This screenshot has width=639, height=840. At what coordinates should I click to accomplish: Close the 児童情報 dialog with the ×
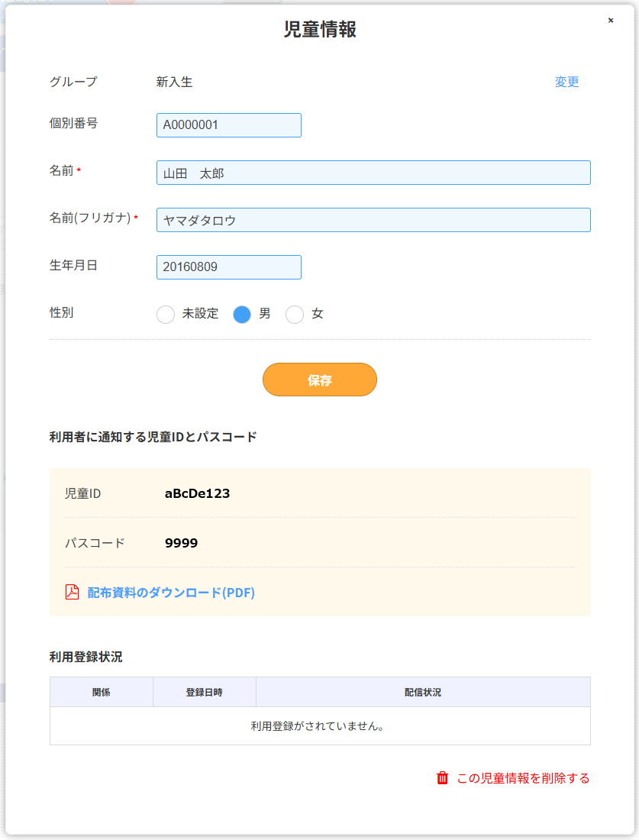click(x=611, y=21)
